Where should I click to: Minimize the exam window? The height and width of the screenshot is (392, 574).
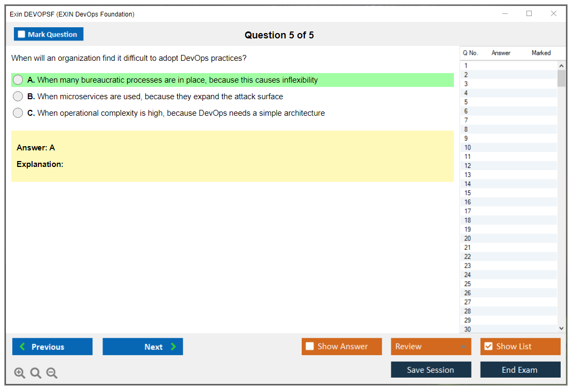505,14
